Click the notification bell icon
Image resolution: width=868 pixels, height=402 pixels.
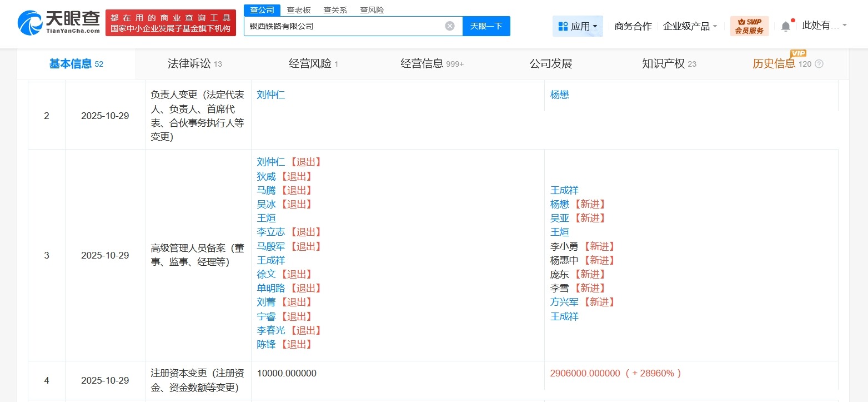point(786,26)
